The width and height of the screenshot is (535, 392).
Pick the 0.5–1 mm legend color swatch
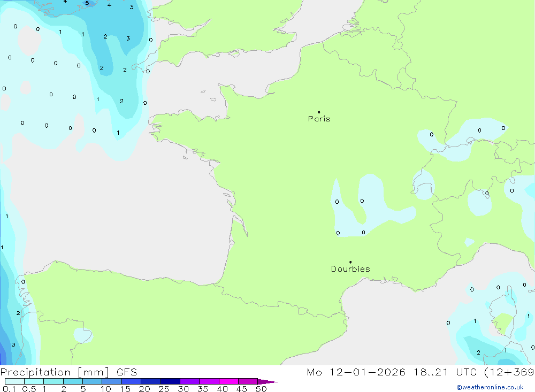point(34,381)
